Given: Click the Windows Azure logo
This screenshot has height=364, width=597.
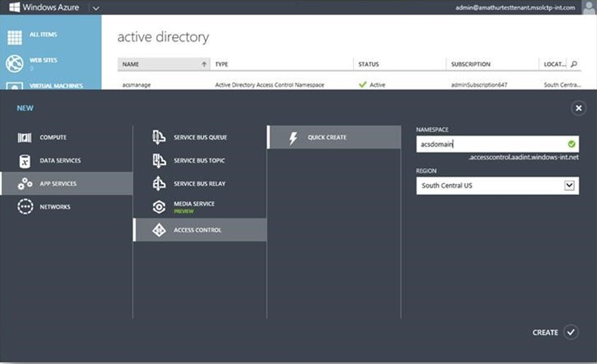Looking at the screenshot, I should (15, 7).
